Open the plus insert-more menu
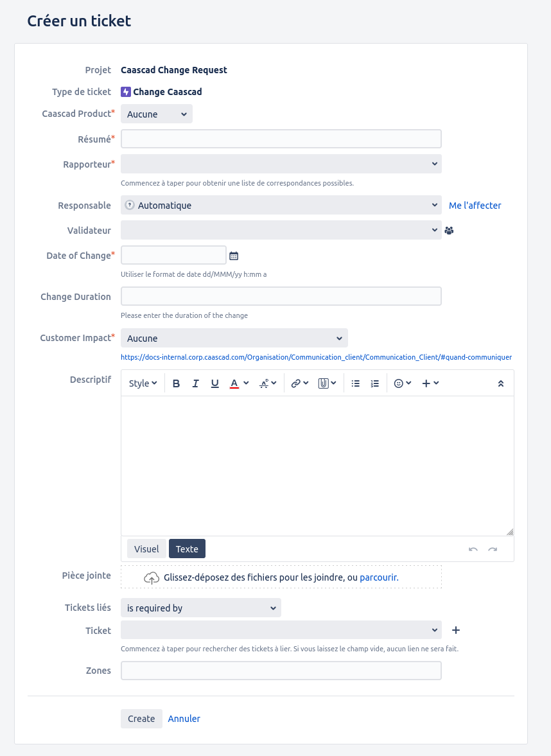Viewport: 551px width, 756px height. [430, 383]
